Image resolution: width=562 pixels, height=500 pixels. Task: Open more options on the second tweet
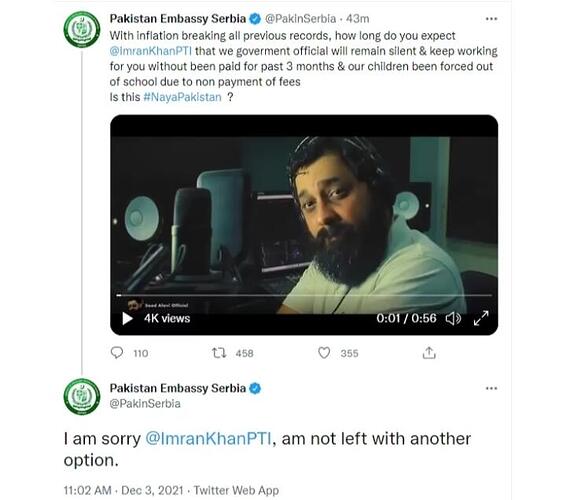click(491, 388)
